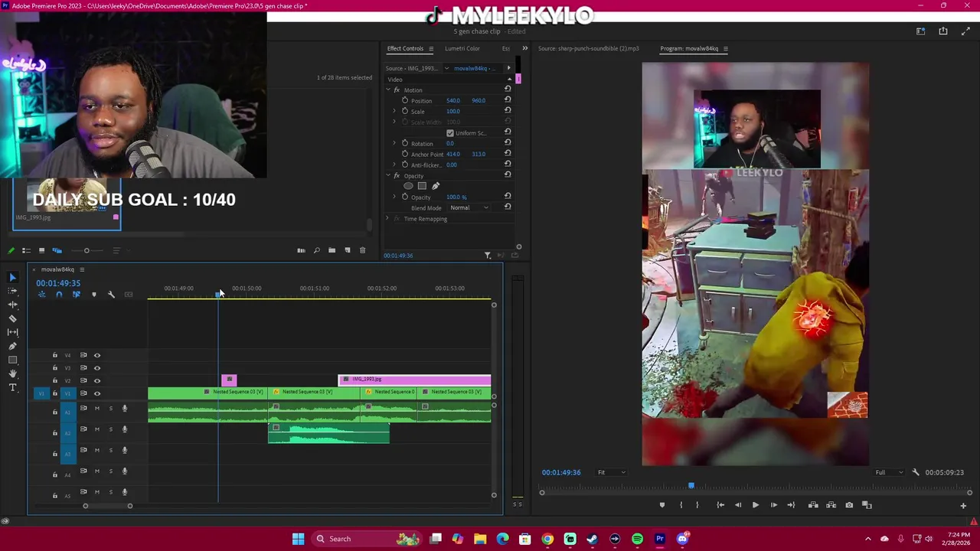The height and width of the screenshot is (551, 980).
Task: Select the Type tool
Action: [12, 387]
